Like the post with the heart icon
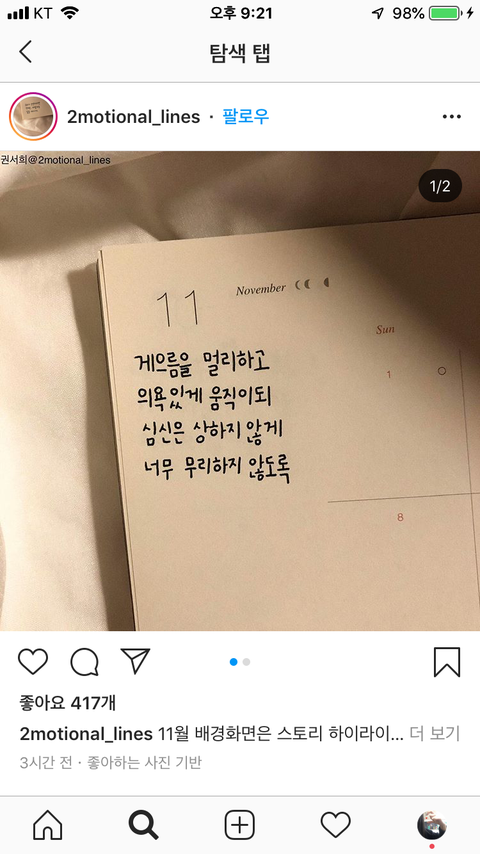Screen dimensions: 480x854 33,662
